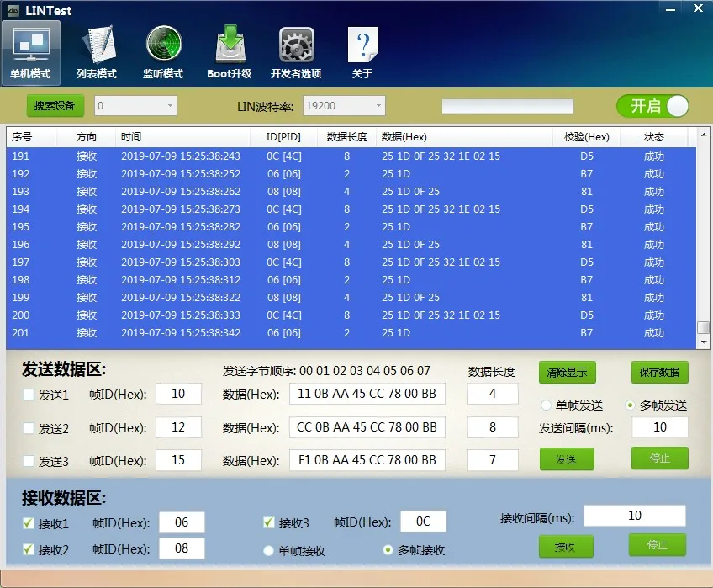
Task: Click the 搜索设备 button
Action: [55, 106]
